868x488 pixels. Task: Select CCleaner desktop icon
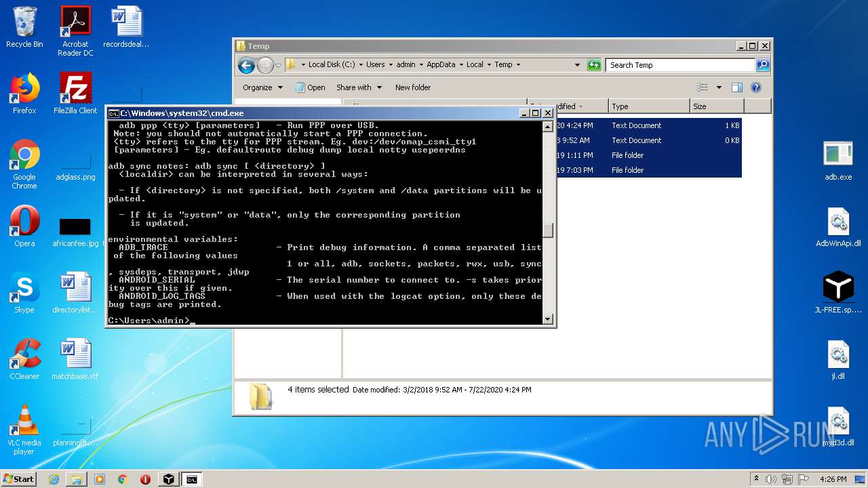24,359
